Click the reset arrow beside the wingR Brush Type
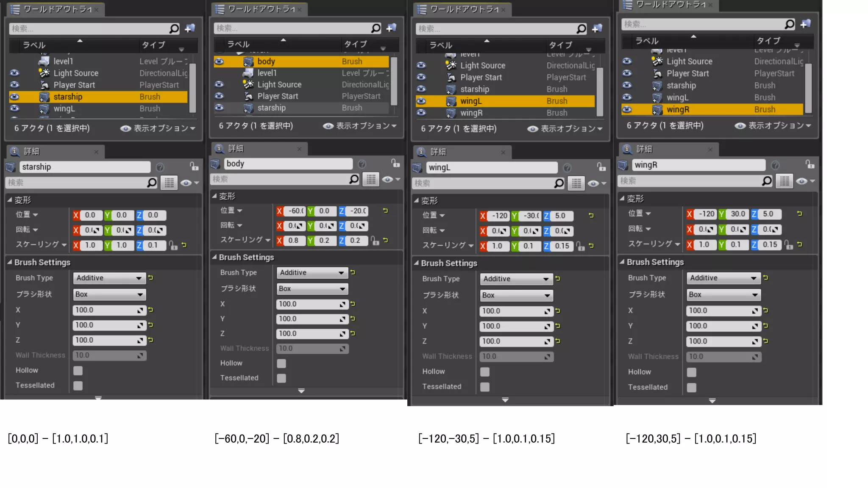The width and height of the screenshot is (868, 488). click(x=765, y=278)
